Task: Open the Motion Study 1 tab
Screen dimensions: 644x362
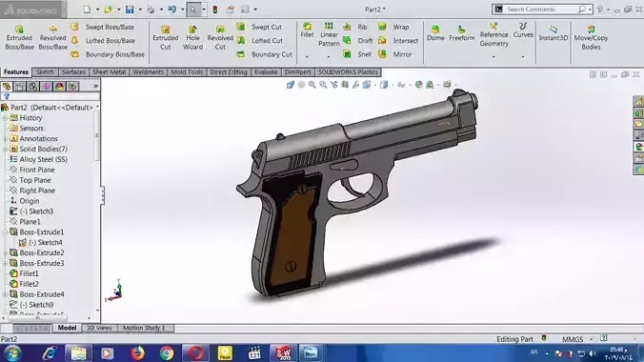Action: 144,328
